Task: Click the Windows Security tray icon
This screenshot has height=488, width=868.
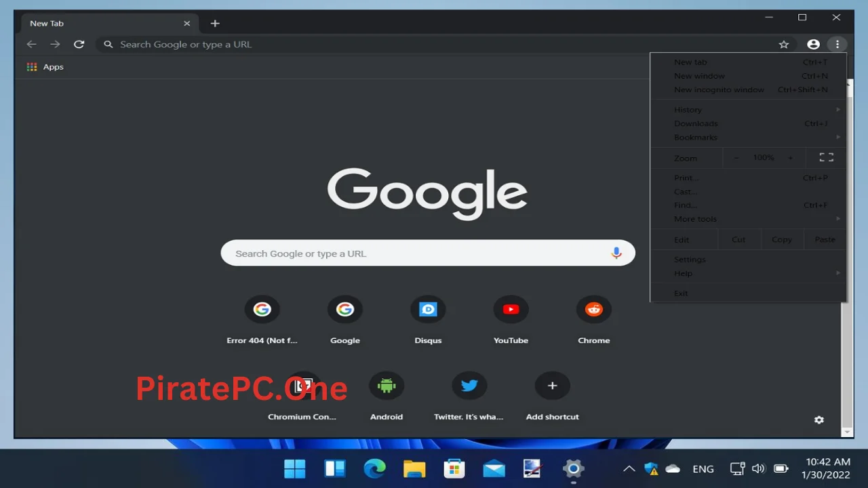Action: tap(651, 468)
